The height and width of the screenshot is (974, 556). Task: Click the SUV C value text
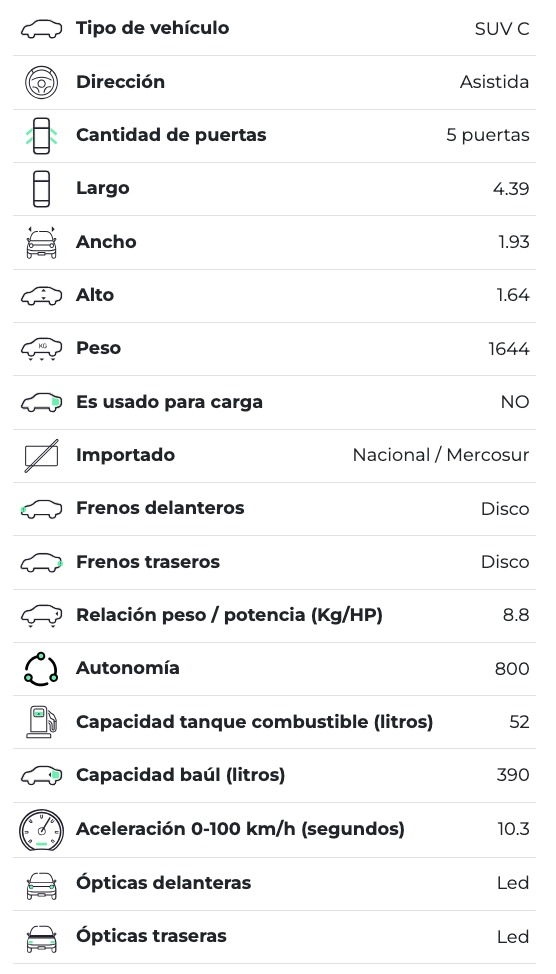502,29
